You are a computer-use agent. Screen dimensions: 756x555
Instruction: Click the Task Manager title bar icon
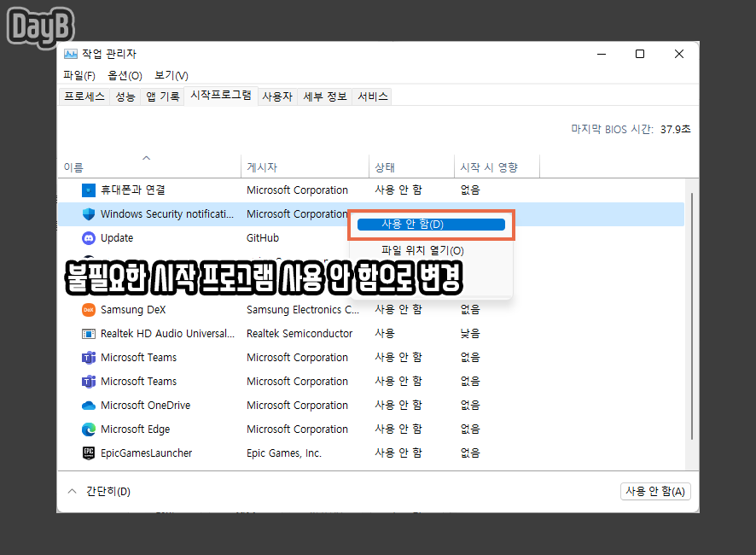pos(70,54)
